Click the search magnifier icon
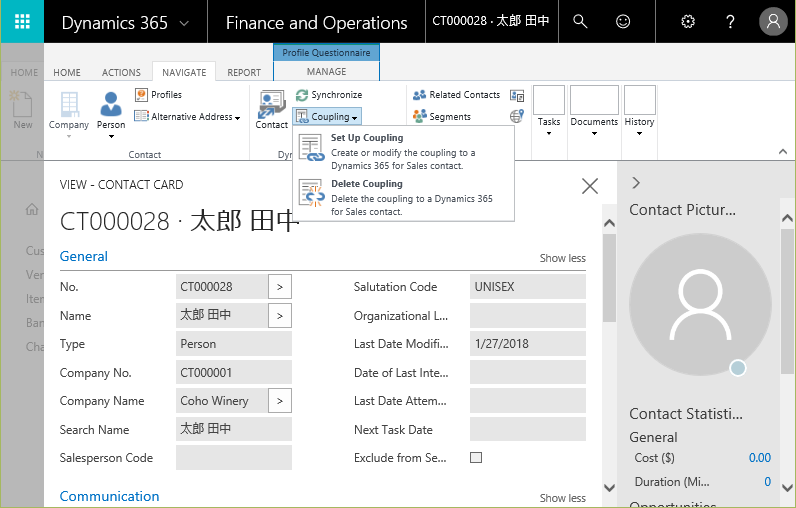796x508 pixels. tap(580, 21)
